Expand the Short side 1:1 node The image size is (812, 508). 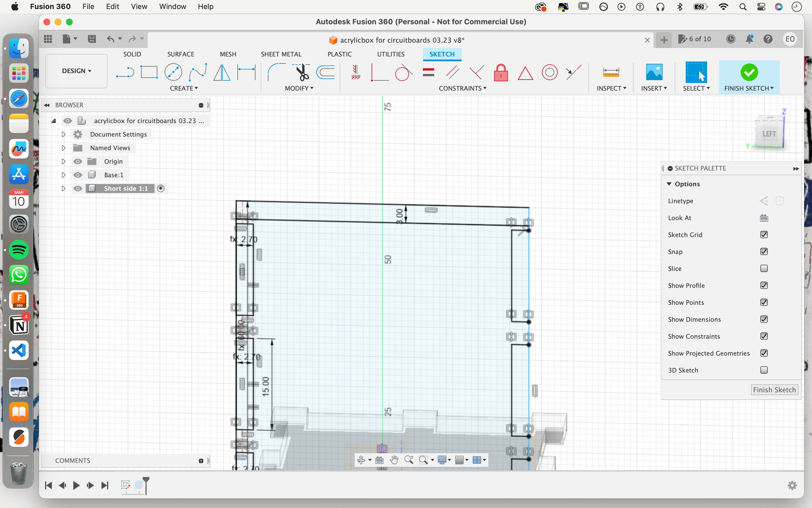[x=63, y=189]
